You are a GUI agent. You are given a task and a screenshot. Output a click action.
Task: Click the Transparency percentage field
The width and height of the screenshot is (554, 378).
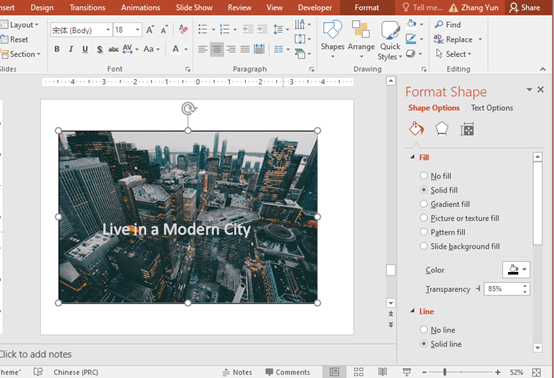[x=502, y=289]
